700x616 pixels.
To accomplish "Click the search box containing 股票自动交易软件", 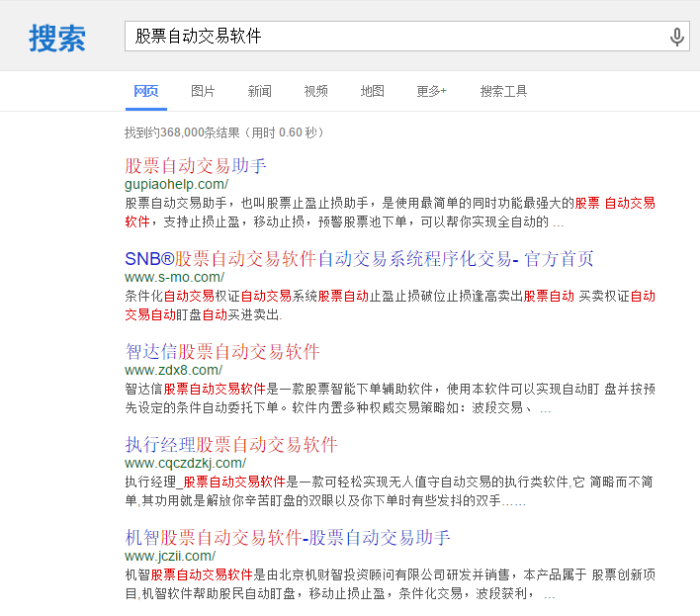I will tap(406, 37).
